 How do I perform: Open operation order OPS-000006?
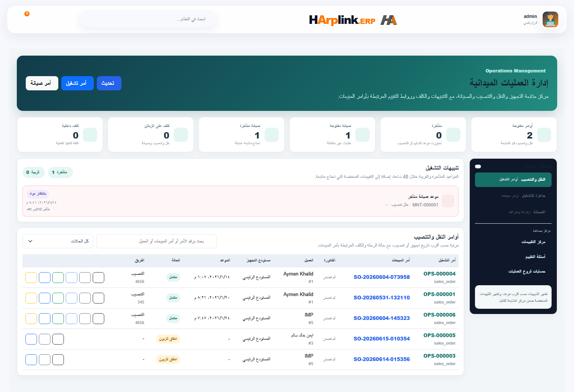coord(439,315)
